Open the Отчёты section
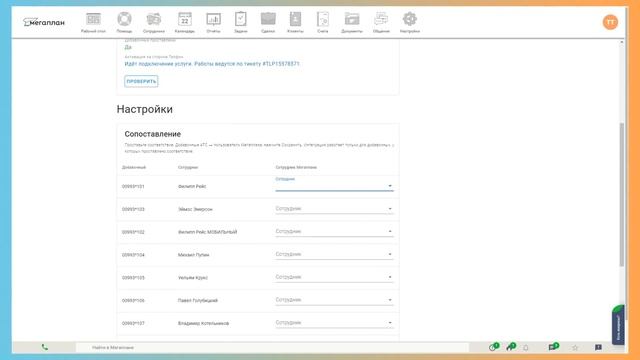Viewport: 640px width, 360px height. (213, 22)
